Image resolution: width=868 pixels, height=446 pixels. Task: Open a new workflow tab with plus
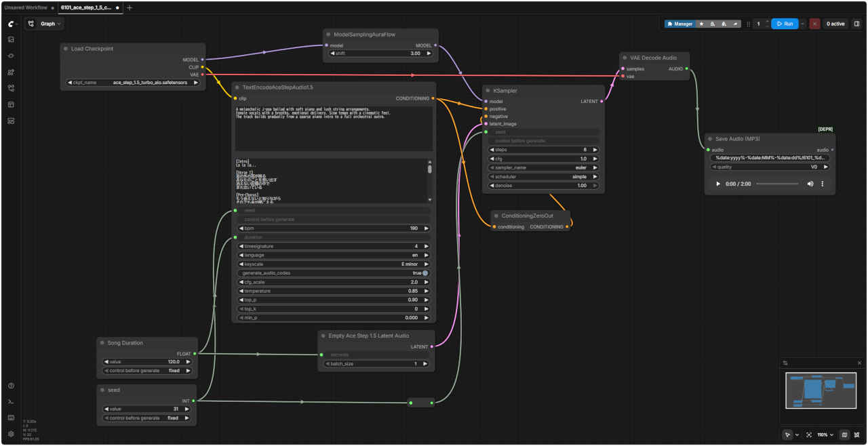coord(130,7)
